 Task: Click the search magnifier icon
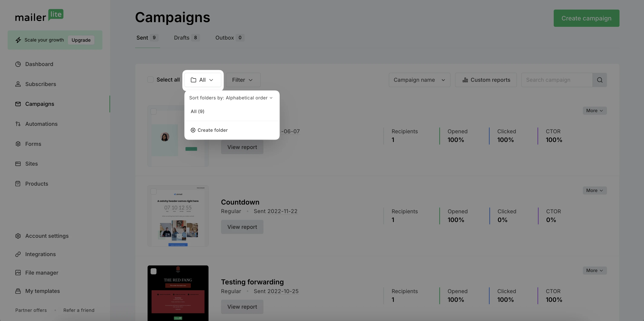599,80
